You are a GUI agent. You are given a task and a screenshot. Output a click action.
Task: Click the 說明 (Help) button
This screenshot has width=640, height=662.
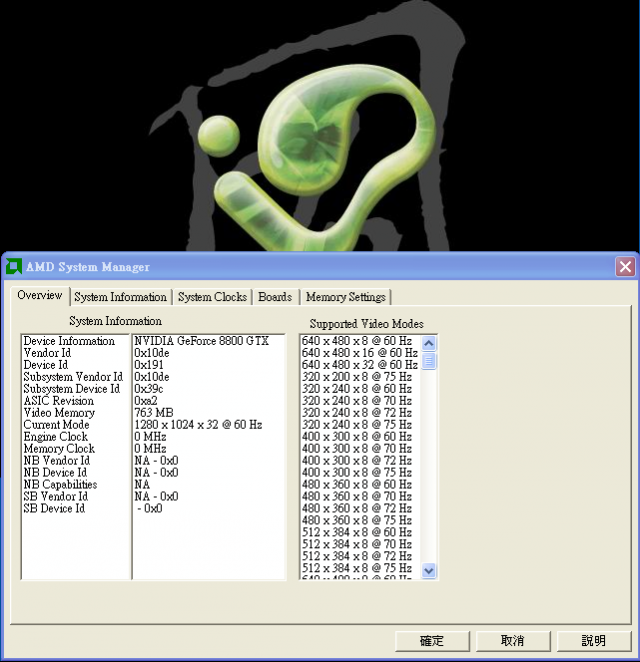[x=594, y=641]
